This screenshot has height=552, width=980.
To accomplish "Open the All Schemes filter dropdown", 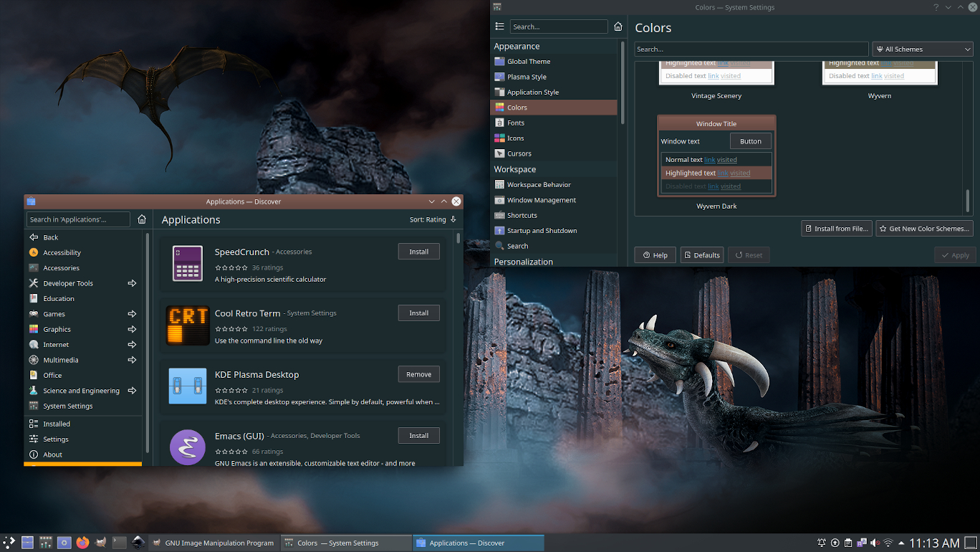I will coord(923,49).
